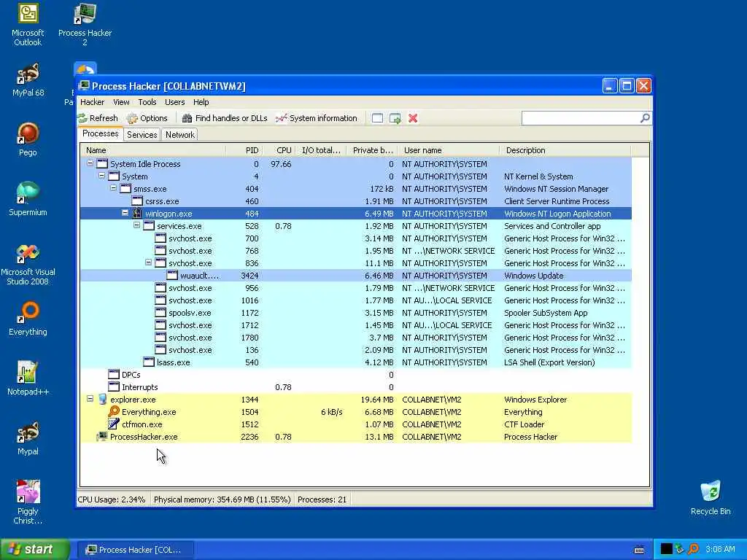Select the ProcessHacker.exe process icon

click(102, 436)
